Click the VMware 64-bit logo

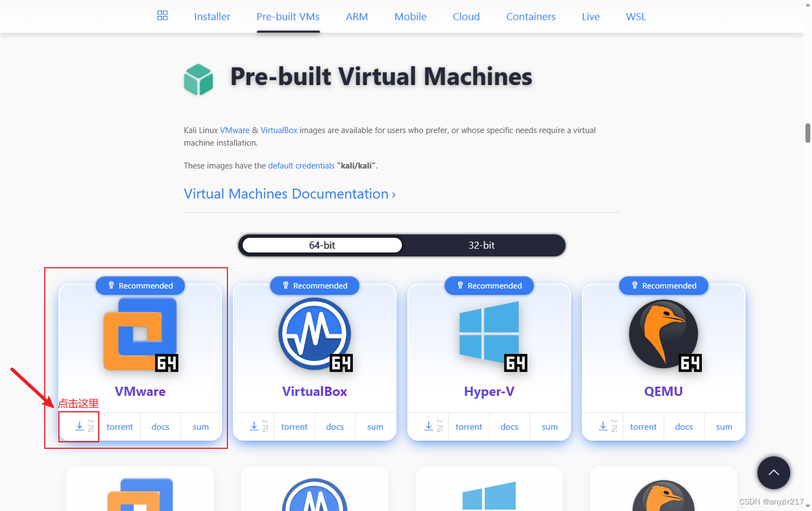pos(140,334)
